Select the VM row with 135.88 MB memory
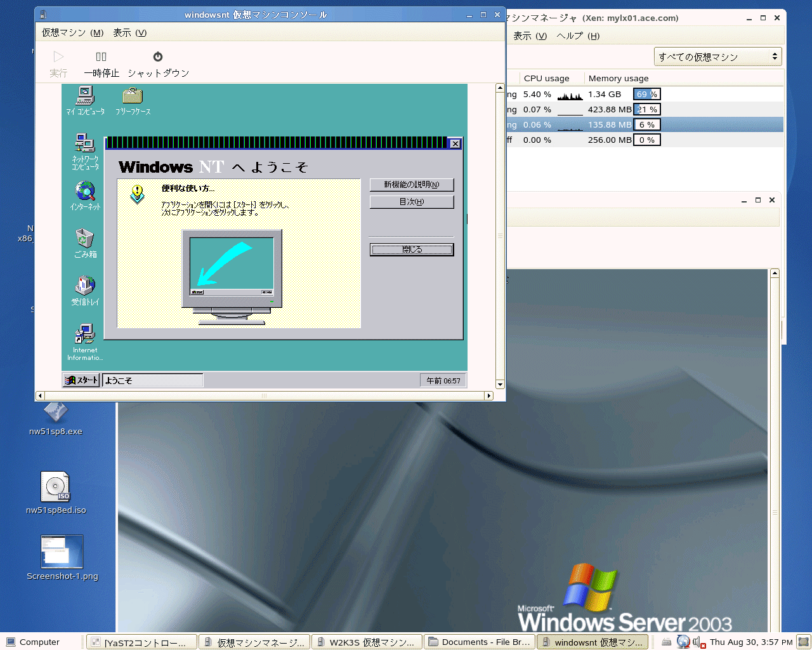 point(645,124)
